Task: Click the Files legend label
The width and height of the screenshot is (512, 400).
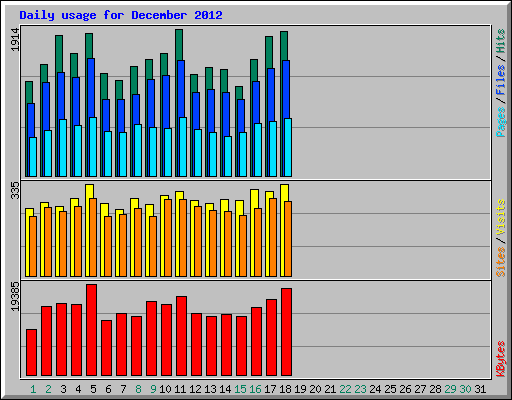Action: [x=500, y=80]
